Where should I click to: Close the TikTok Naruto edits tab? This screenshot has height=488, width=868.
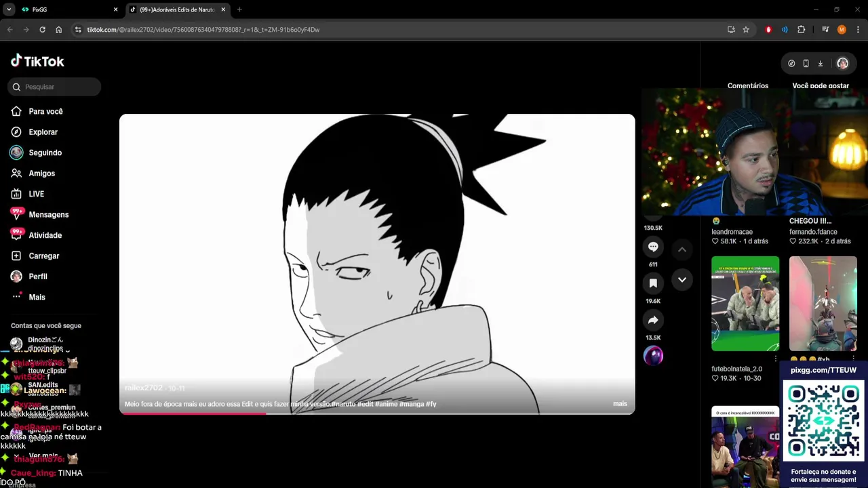click(x=223, y=9)
